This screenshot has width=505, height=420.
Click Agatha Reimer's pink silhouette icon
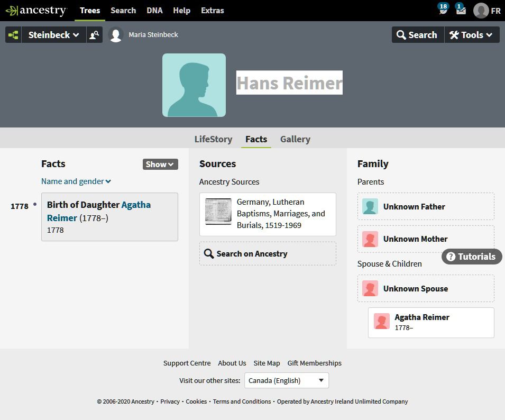[382, 321]
